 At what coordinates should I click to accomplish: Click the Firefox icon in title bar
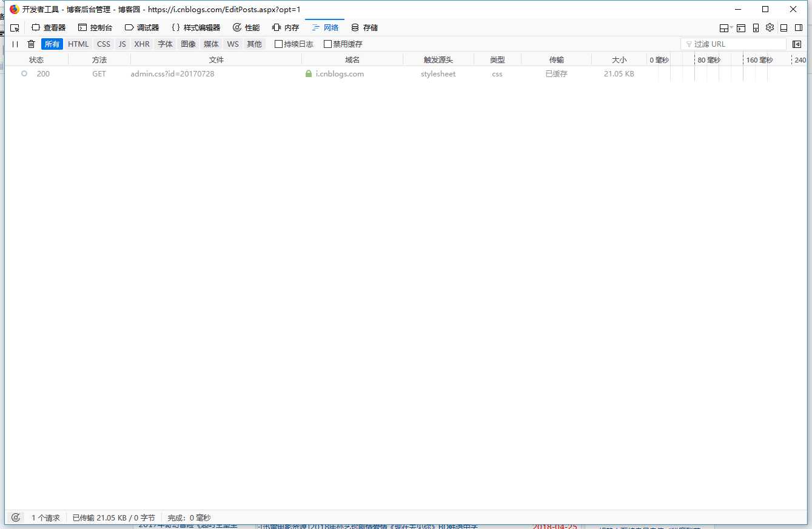point(14,9)
